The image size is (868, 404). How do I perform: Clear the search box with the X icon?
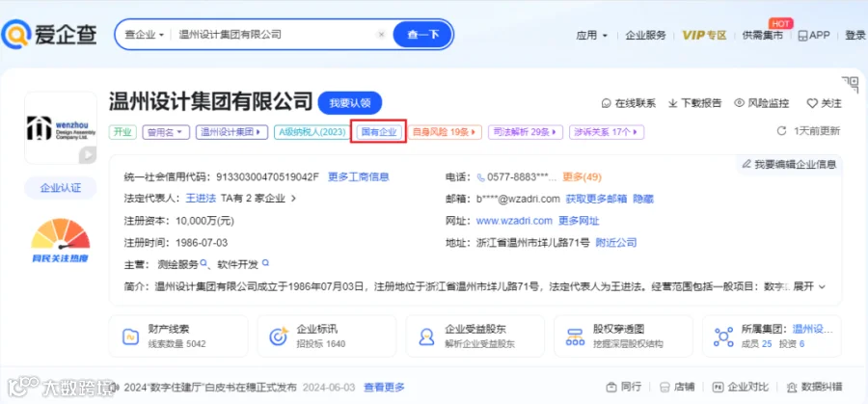pos(381,35)
